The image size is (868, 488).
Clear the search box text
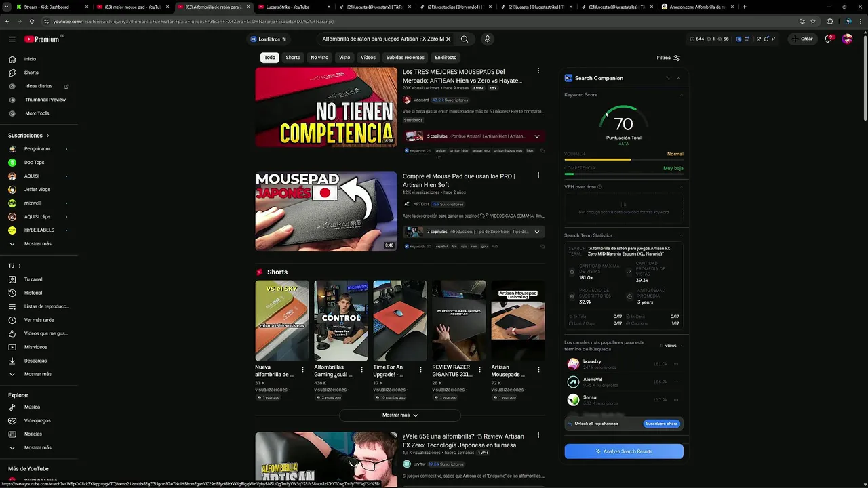[448, 39]
